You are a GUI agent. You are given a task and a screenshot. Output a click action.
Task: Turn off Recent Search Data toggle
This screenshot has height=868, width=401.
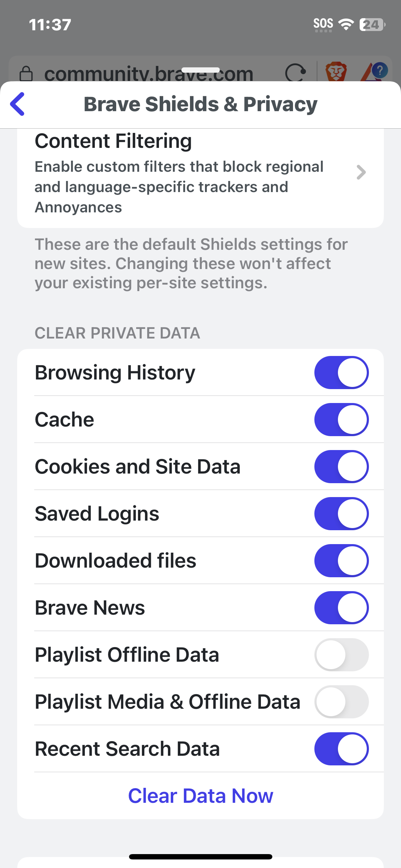pyautogui.click(x=341, y=749)
